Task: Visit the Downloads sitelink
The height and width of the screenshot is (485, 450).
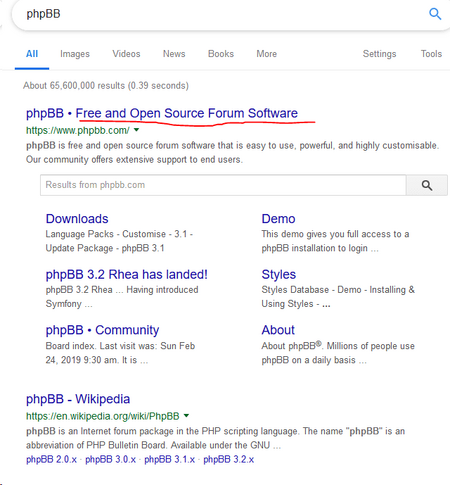Action: tap(77, 219)
